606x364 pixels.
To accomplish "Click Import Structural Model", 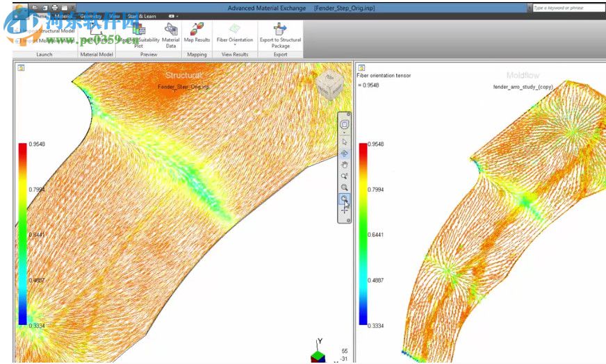I will tap(44, 31).
